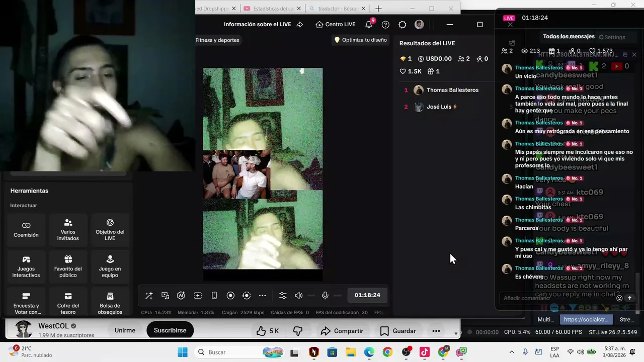Open the beauty effects magic wand tool

[x=149, y=296]
